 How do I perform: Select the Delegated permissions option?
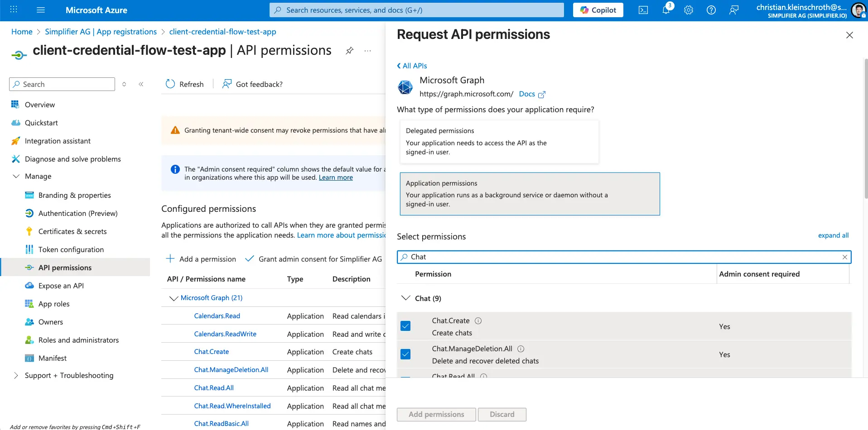499,141
